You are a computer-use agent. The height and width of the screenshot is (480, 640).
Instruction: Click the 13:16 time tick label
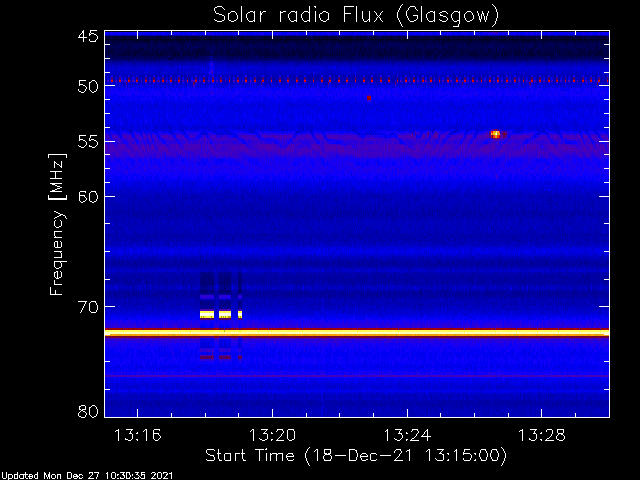pos(138,435)
